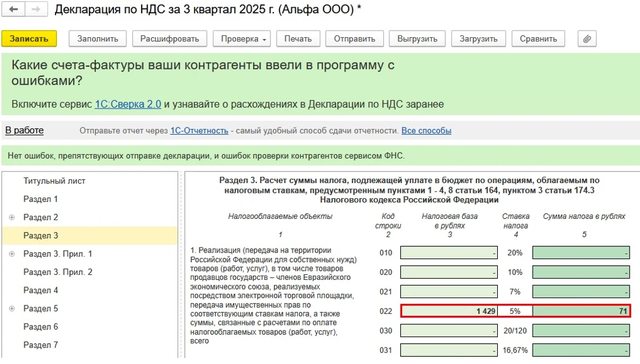Click the yellow Записать button

pos(29,38)
